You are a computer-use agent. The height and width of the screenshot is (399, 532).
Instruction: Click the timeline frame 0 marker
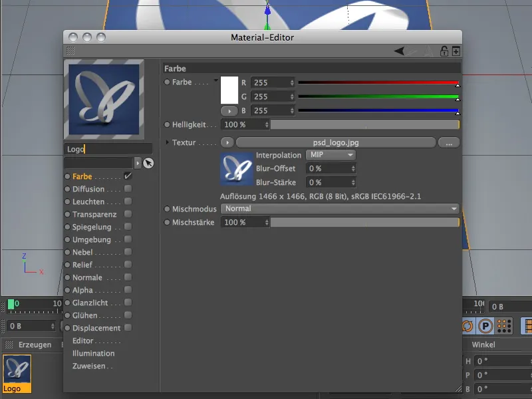[11, 304]
